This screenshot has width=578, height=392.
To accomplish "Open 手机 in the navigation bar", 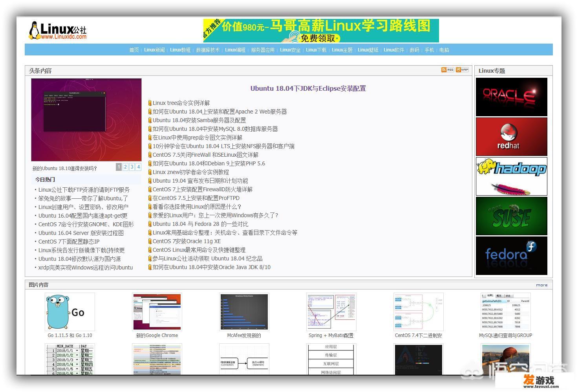I will tap(429, 50).
